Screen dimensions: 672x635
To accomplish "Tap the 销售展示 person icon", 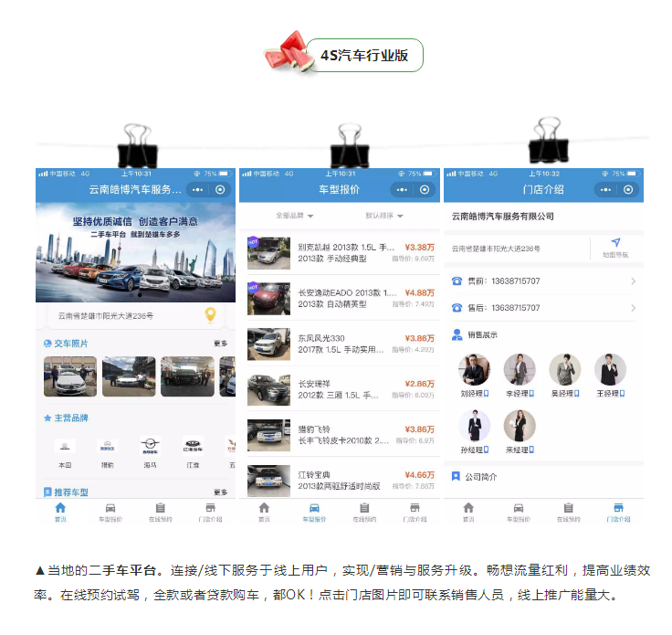I will click(x=457, y=335).
